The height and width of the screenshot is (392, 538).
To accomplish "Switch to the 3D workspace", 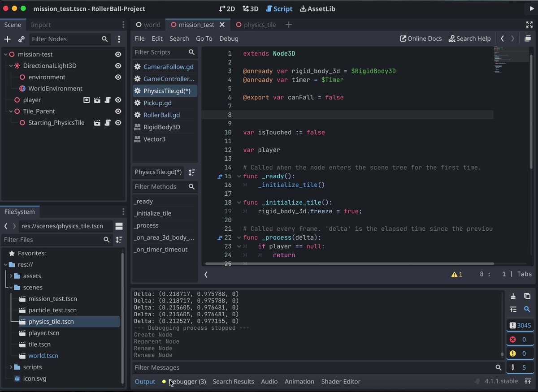I will pyautogui.click(x=251, y=9).
